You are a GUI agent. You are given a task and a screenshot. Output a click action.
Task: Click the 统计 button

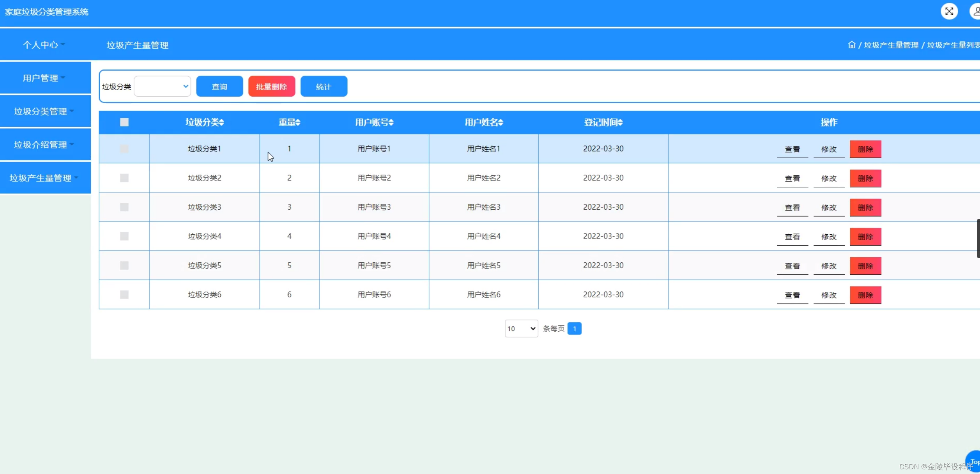pyautogui.click(x=324, y=87)
